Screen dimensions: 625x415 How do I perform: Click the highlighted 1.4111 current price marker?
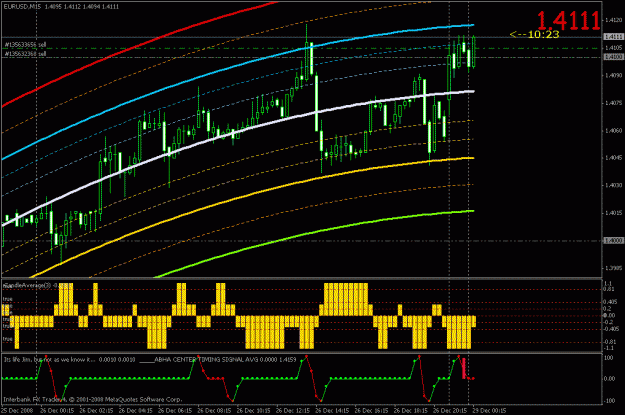(613, 37)
